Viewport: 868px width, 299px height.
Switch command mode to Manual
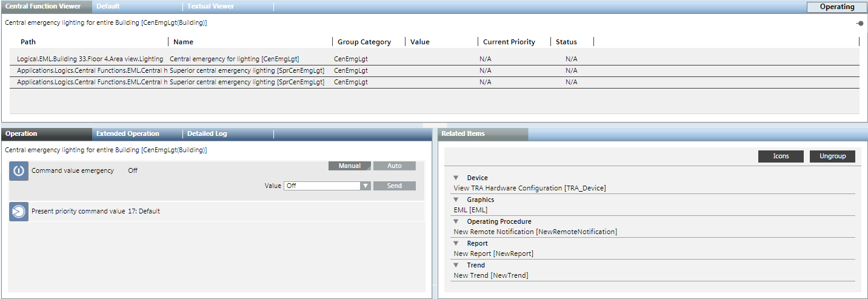point(350,166)
